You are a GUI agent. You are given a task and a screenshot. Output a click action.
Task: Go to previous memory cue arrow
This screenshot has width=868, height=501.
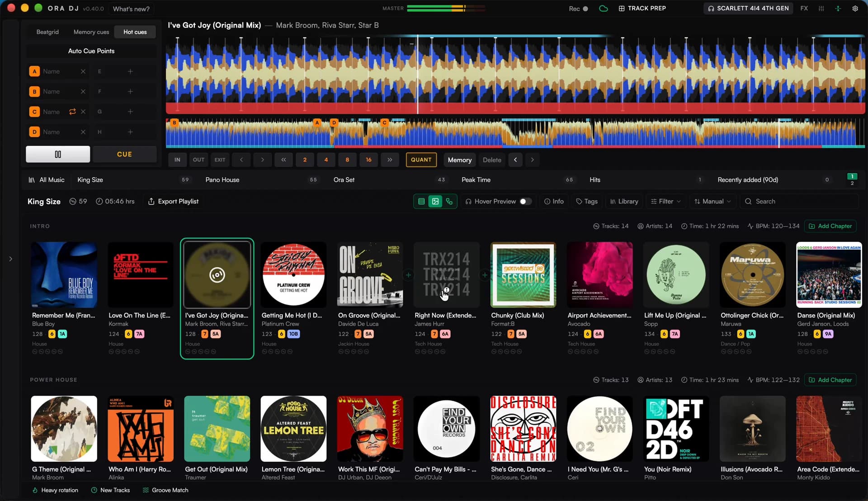[x=515, y=160]
